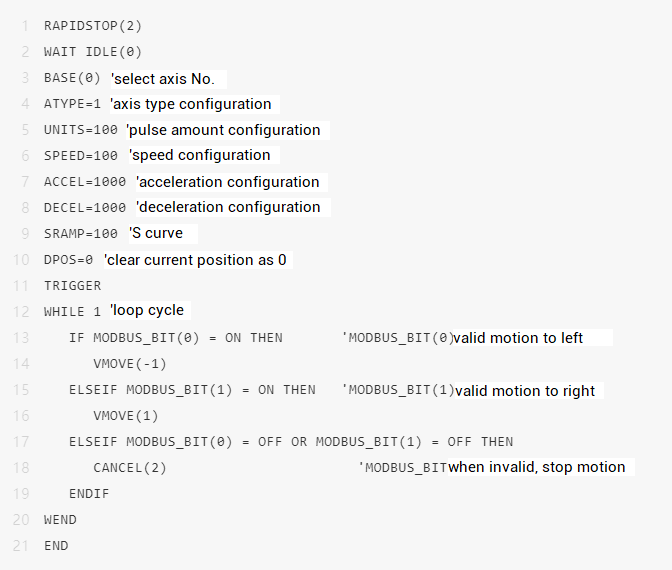672x570 pixels.
Task: Click on ACCEL=1000 in the code
Action: 86,182
